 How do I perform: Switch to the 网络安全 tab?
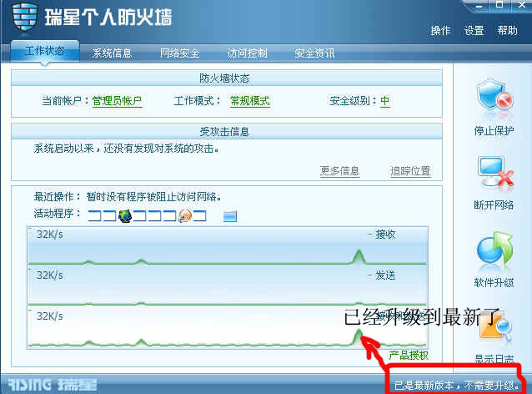tap(180, 53)
